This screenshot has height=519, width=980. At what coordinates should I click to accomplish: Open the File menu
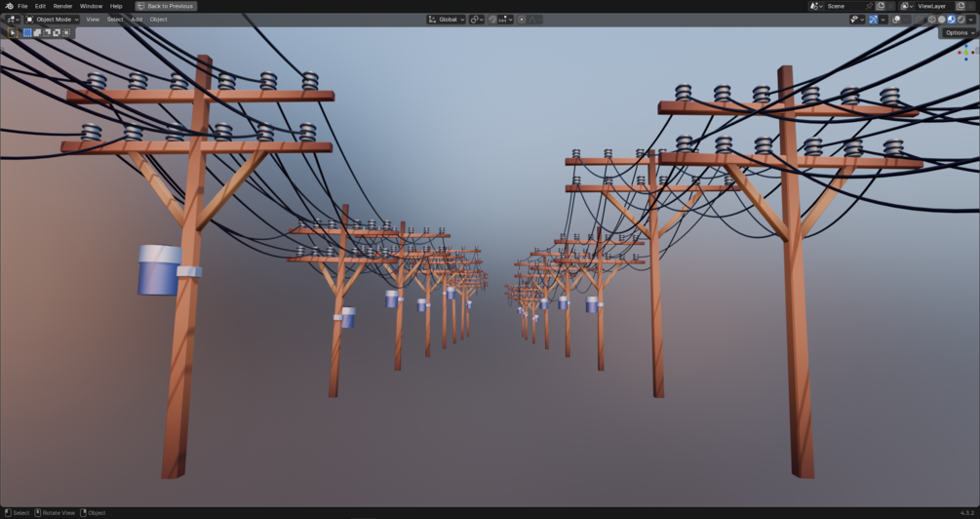pos(22,6)
